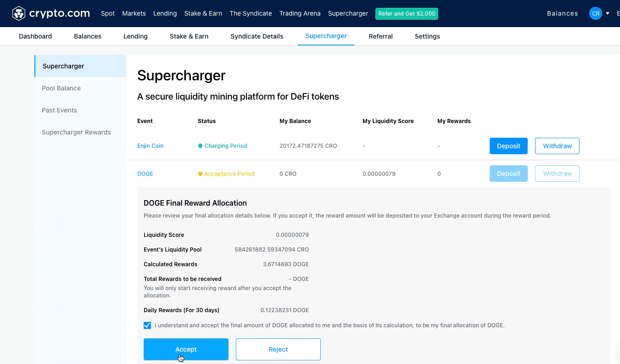This screenshot has height=364, width=620.
Task: Click the DOGE Final Reward Allocation heading
Action: coord(195,203)
